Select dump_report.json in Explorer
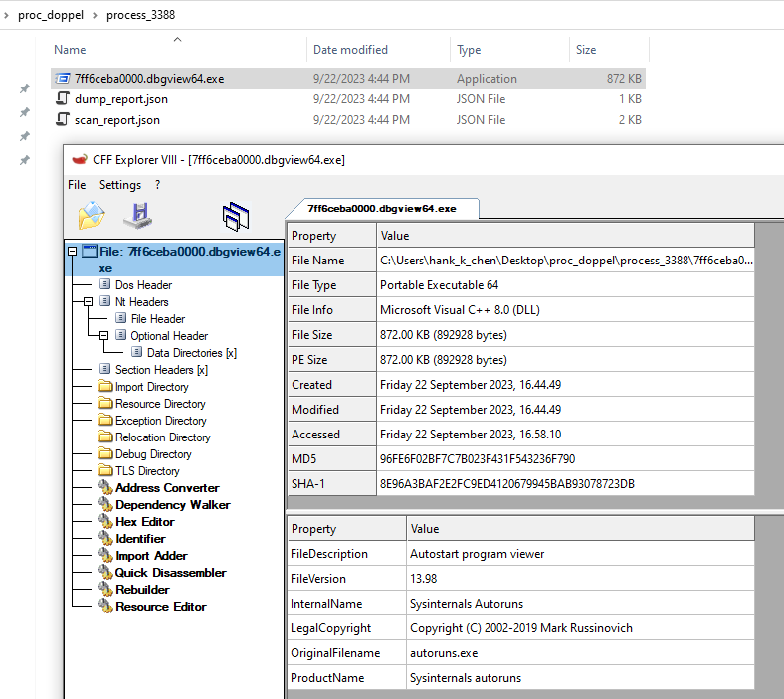Image resolution: width=784 pixels, height=699 pixels. click(121, 99)
